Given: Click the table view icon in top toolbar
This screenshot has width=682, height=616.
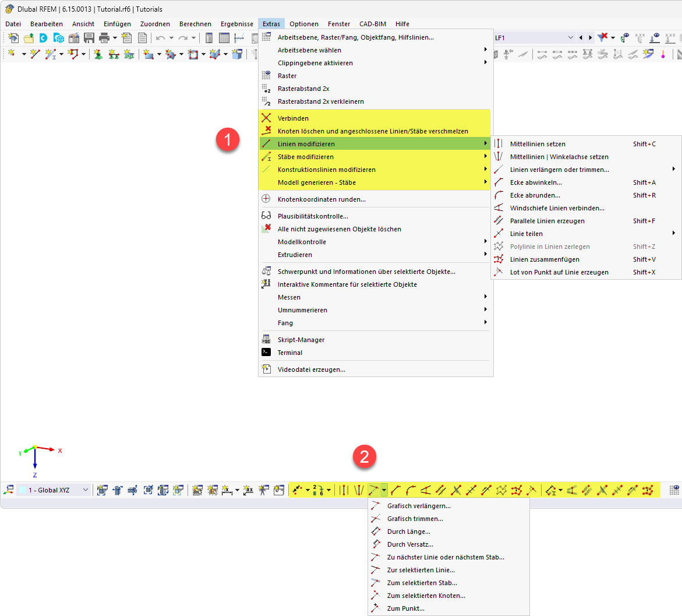Looking at the screenshot, I should pyautogui.click(x=224, y=38).
